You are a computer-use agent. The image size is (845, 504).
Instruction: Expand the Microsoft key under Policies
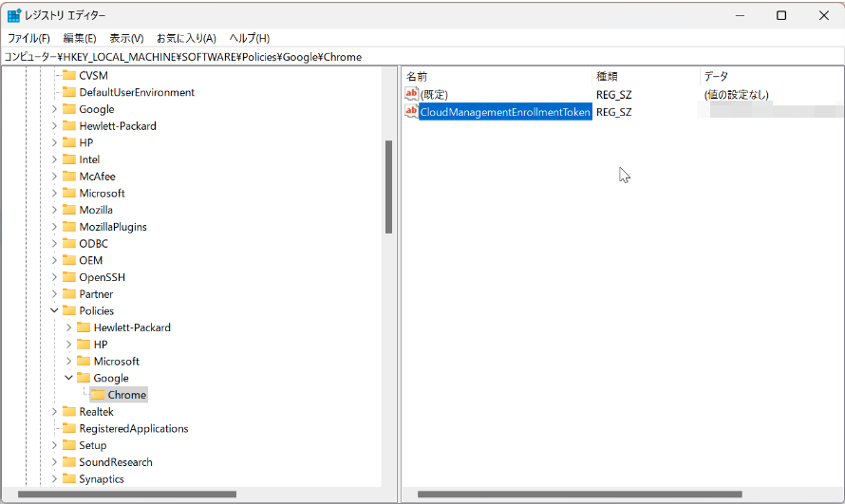pyautogui.click(x=68, y=362)
